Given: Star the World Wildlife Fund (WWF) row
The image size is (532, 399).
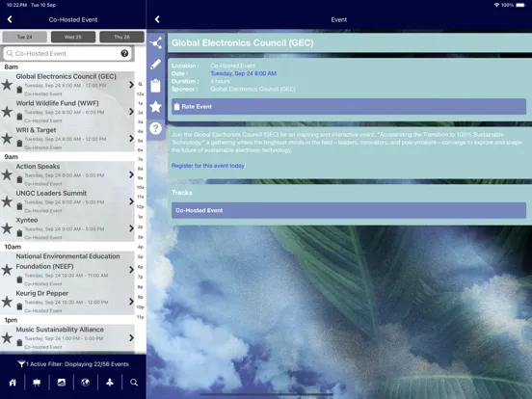Looking at the screenshot, I should coord(7,111).
